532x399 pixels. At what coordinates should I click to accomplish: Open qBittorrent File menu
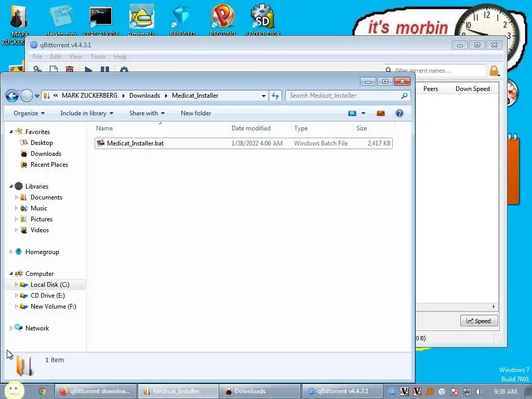pyautogui.click(x=37, y=57)
